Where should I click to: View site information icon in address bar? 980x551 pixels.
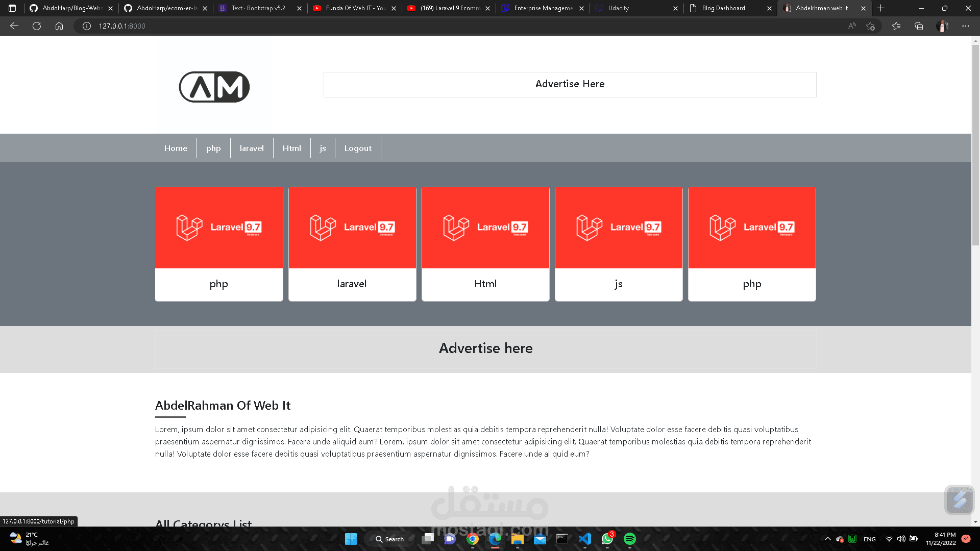coord(87,26)
